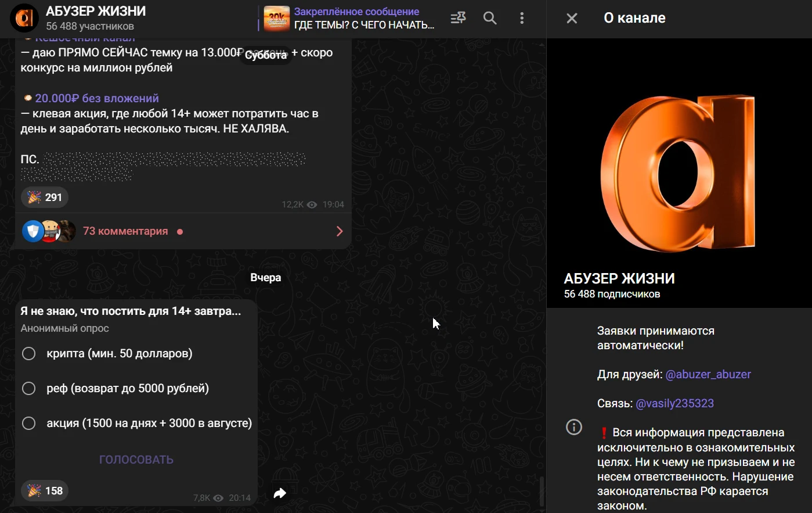Open @abuzer_abuzer link in channel info

click(708, 374)
